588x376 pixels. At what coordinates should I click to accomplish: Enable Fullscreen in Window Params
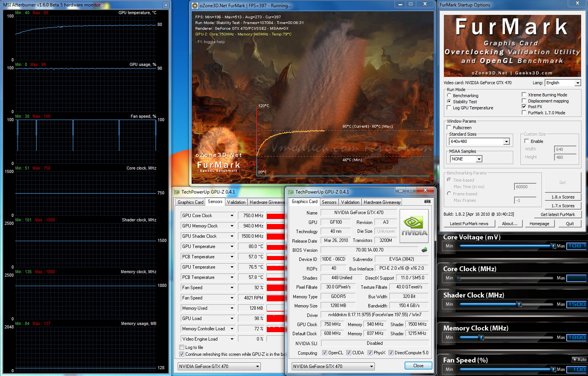point(449,128)
